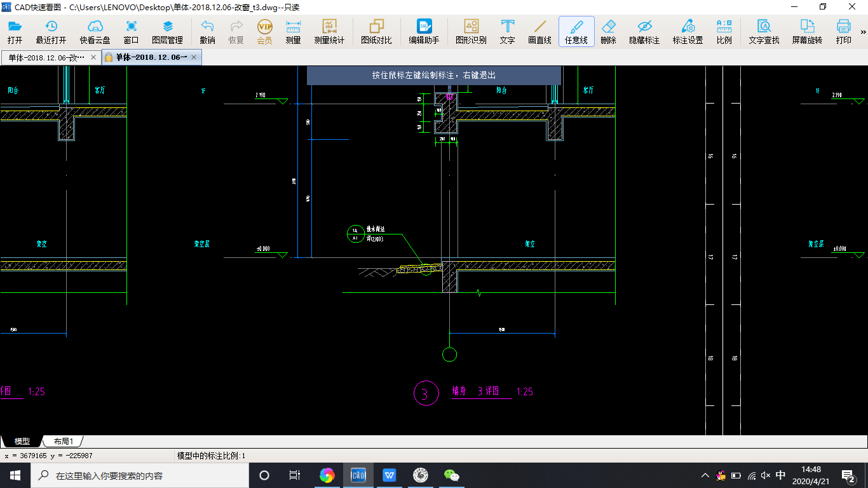Open Task View on taskbar
868x488 pixels.
coord(294,475)
